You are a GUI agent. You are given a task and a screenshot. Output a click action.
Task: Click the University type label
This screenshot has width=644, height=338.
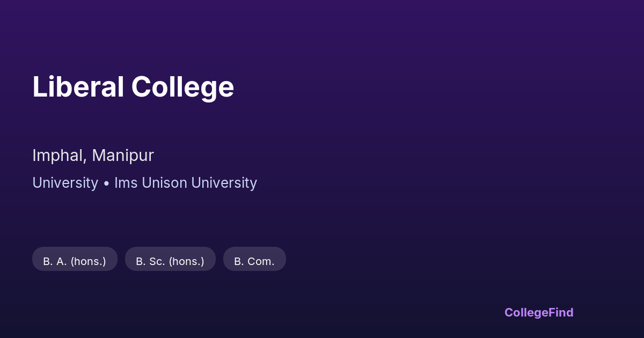tap(65, 183)
